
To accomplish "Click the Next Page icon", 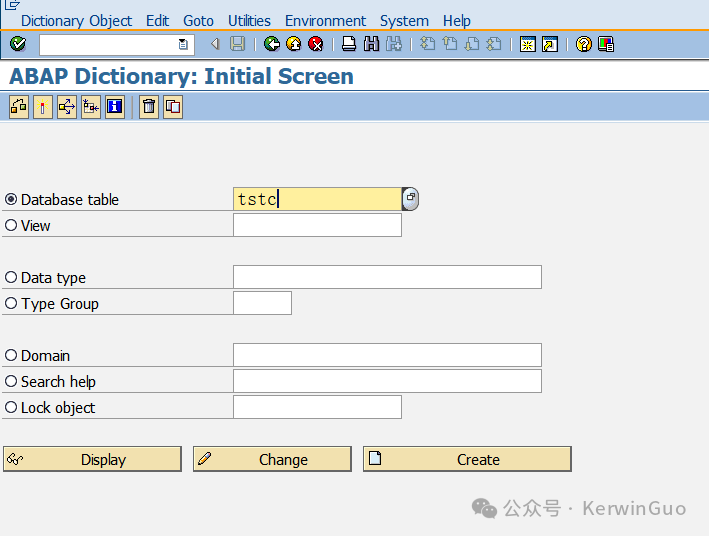I will 472,44.
